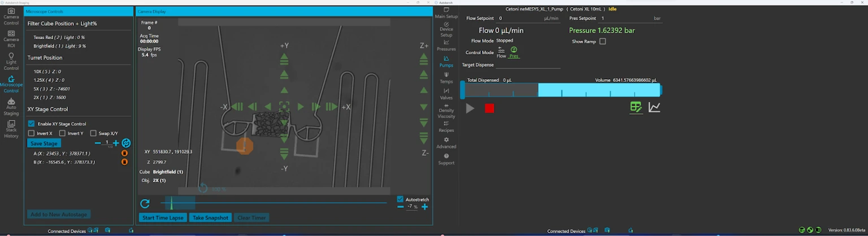Open Auto Staging in the sidebar
Image resolution: width=868 pixels, height=236 pixels.
pos(11,107)
